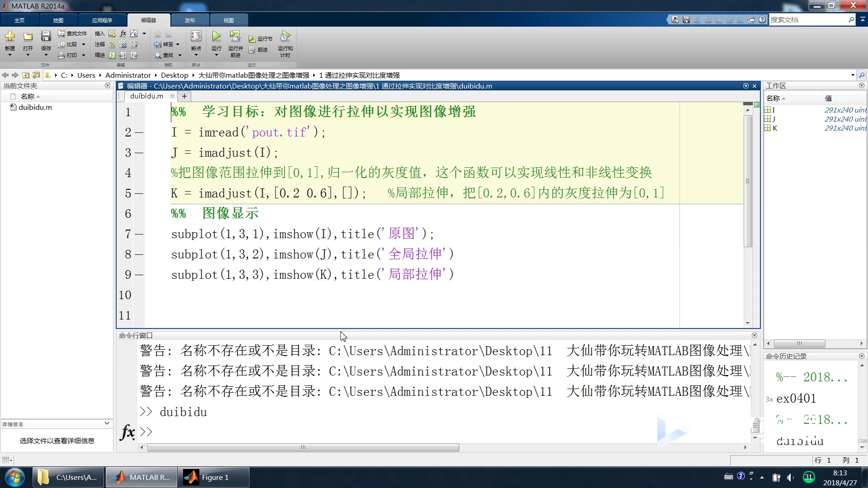Click the add new tab plus button

pos(184,96)
